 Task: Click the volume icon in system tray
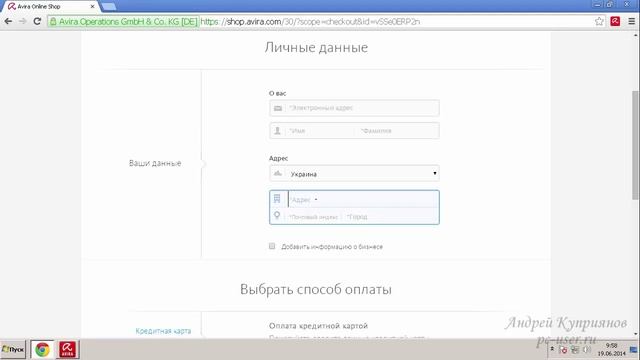click(x=587, y=350)
